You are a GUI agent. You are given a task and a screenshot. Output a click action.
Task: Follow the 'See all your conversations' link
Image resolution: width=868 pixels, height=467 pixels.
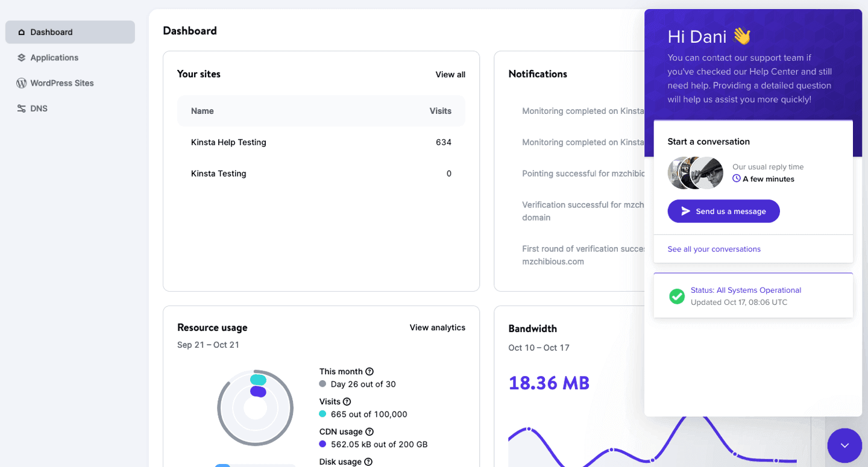pos(714,249)
